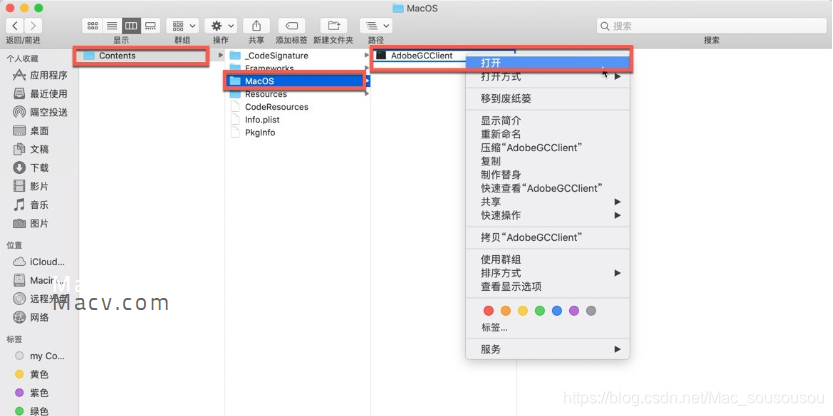This screenshot has height=416, width=833.
Task: Choose 标签... in context menu
Action: [547, 327]
